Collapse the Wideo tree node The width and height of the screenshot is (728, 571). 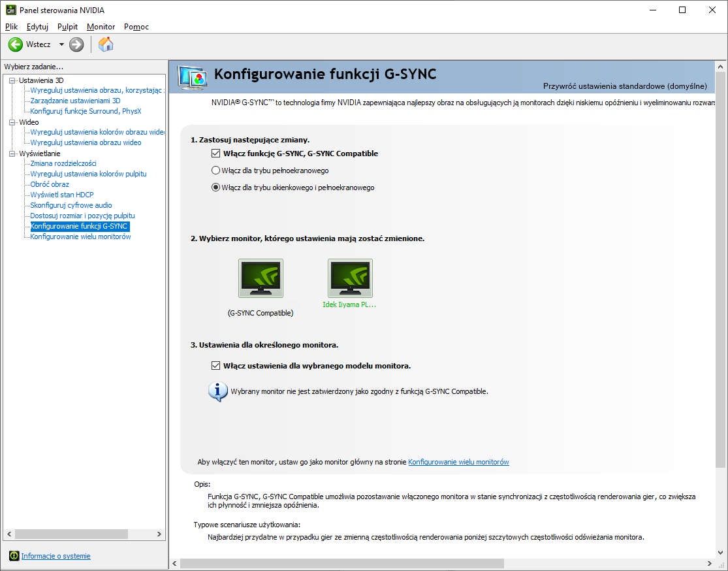12,122
